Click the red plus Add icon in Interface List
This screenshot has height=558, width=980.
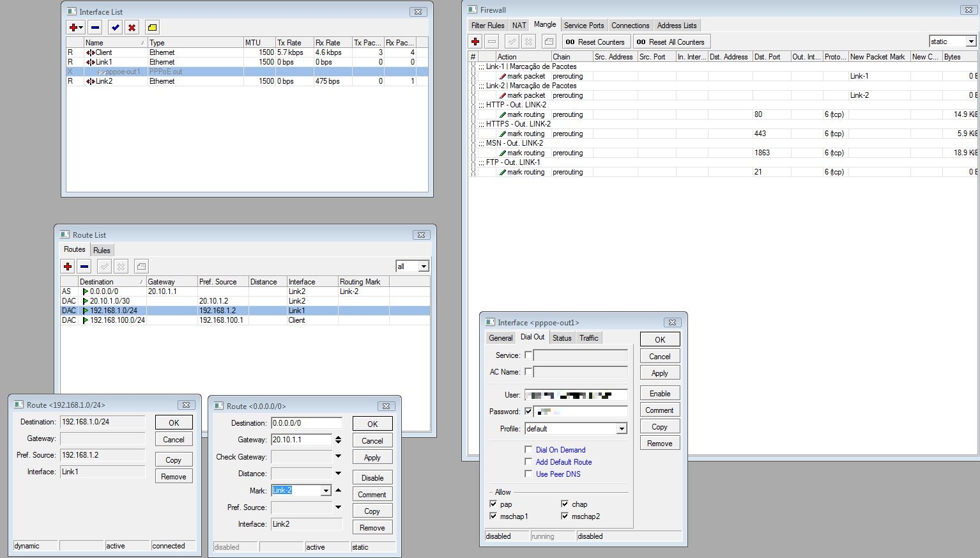[74, 27]
